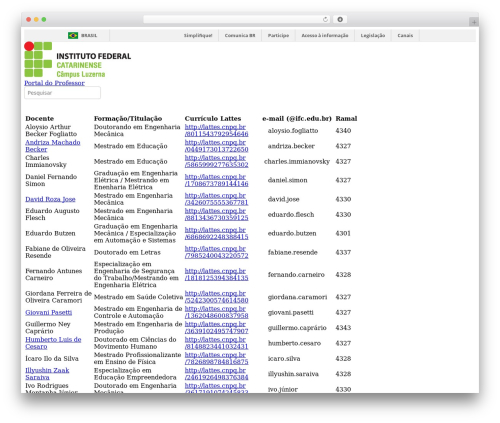This screenshot has width=500, height=423.
Task: Select the guillermo.caprário email text
Action: point(297,328)
